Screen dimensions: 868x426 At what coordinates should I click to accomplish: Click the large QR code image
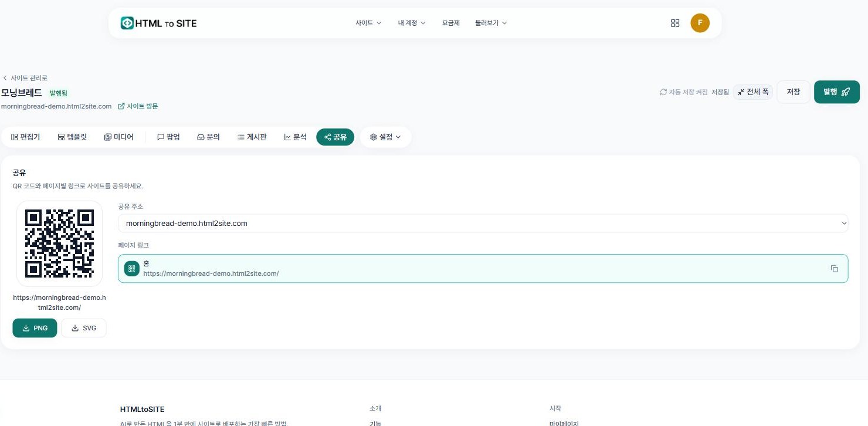click(59, 244)
